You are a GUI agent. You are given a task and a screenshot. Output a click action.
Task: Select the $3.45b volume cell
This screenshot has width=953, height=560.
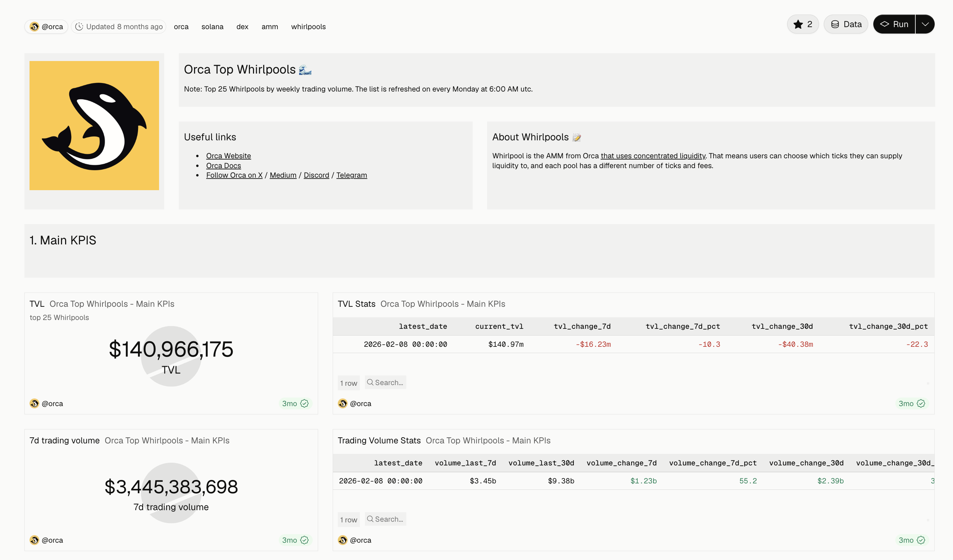(x=483, y=481)
